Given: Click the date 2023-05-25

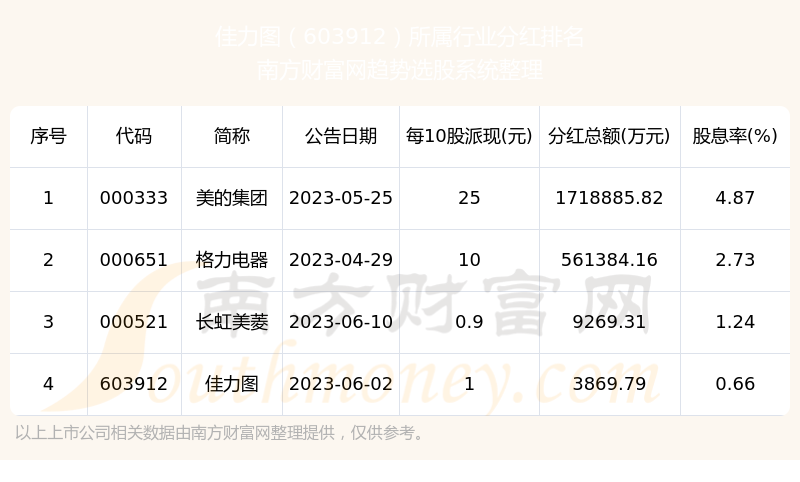Looking at the screenshot, I should click(341, 198).
